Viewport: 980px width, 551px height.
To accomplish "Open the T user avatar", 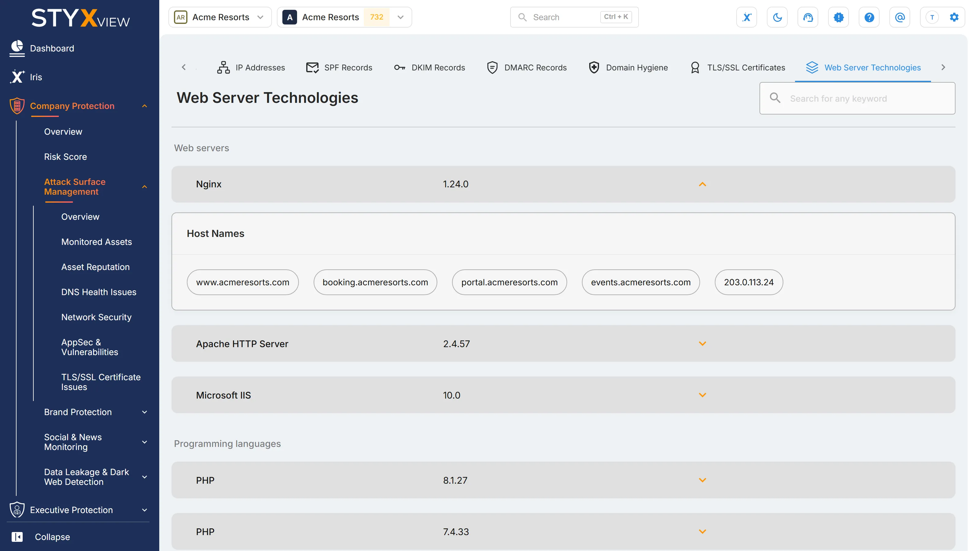I will pyautogui.click(x=932, y=17).
